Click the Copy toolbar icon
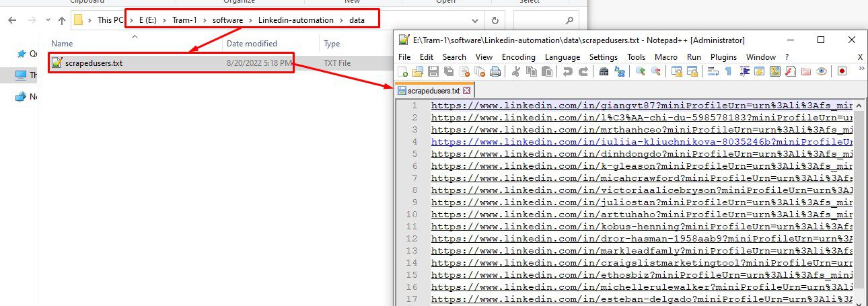The image size is (868, 306). point(532,71)
